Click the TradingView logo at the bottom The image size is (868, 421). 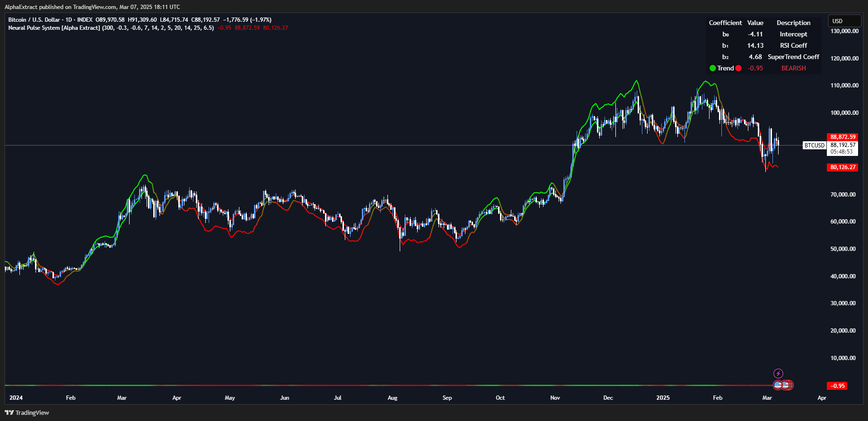point(27,412)
